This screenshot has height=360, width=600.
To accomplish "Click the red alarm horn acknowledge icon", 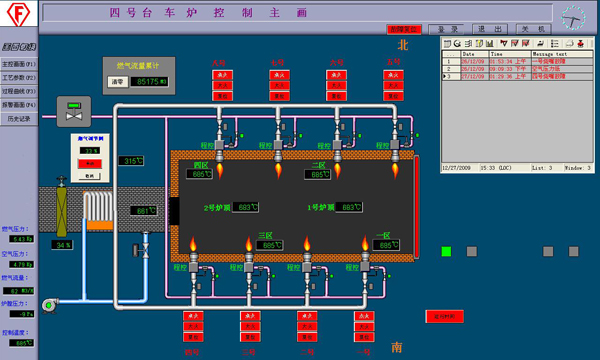I will 581,44.
